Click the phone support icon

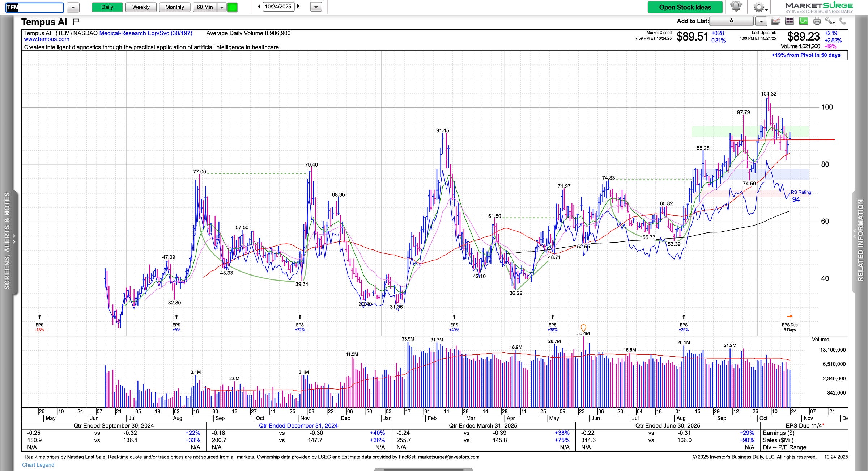coord(843,21)
